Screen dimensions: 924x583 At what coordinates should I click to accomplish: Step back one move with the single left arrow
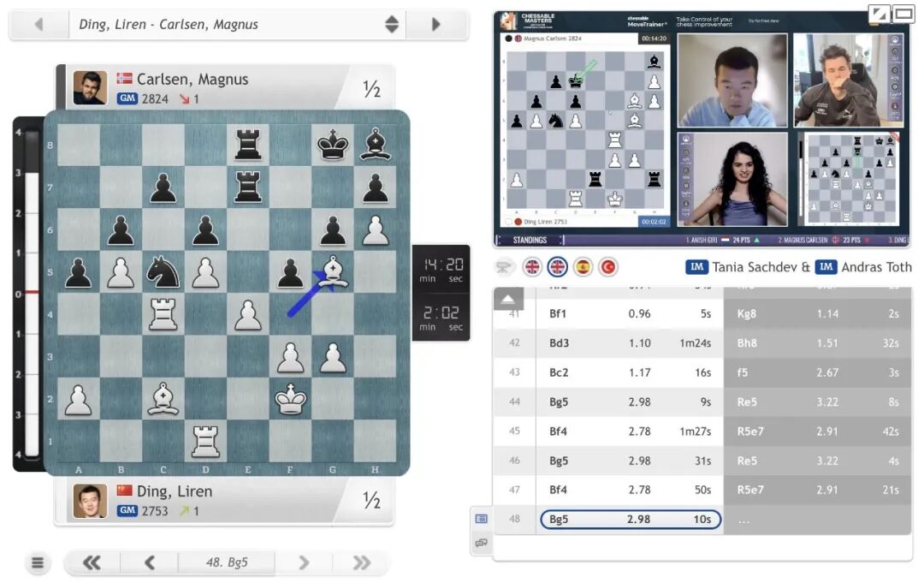click(150, 563)
